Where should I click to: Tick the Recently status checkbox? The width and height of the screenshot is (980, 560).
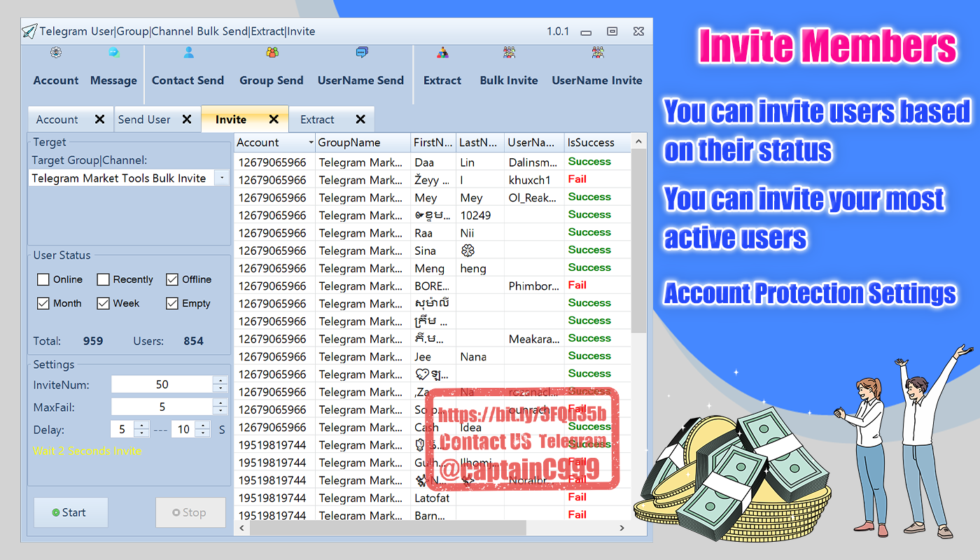[104, 280]
